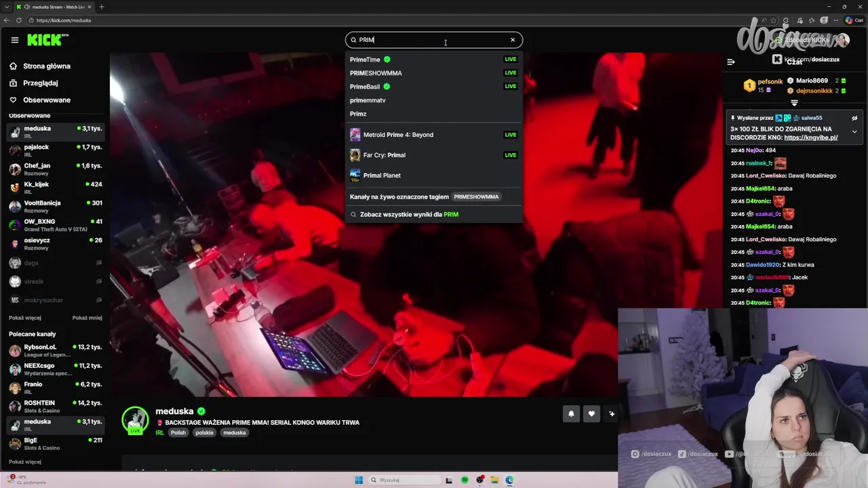Viewport: 868px width, 488px height.
Task: Open the Metroid Prime 4: Beyond category
Action: tap(434, 135)
